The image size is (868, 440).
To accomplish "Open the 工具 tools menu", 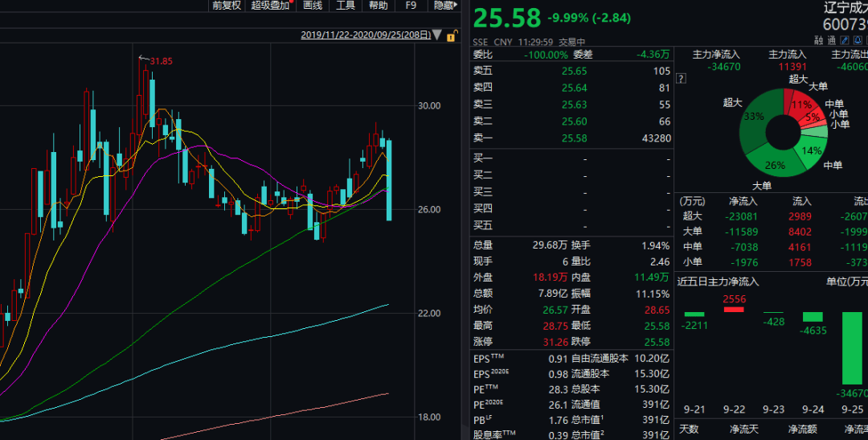I will coord(346,6).
